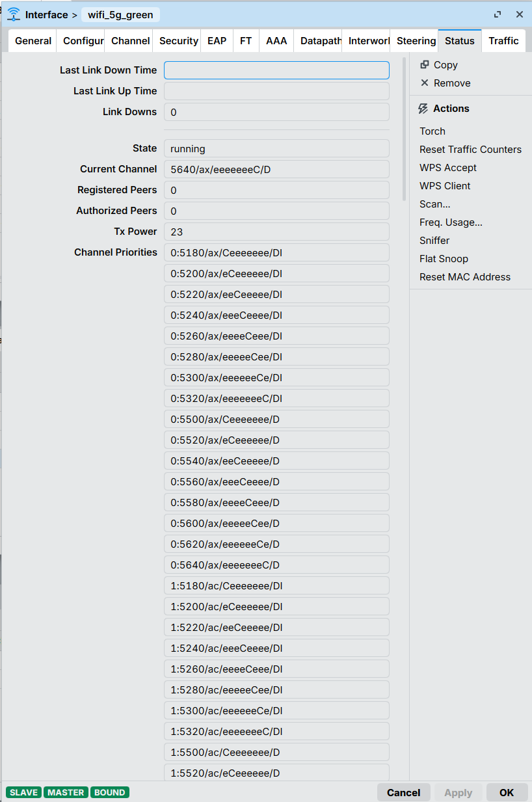Select the EAP tab
Image resolution: width=532 pixels, height=802 pixels.
pyautogui.click(x=217, y=40)
